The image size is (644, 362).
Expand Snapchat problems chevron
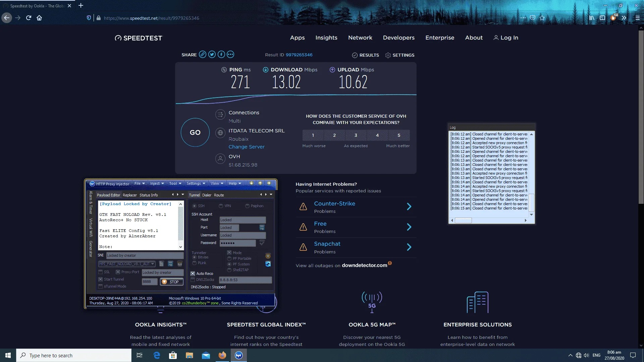click(x=409, y=247)
